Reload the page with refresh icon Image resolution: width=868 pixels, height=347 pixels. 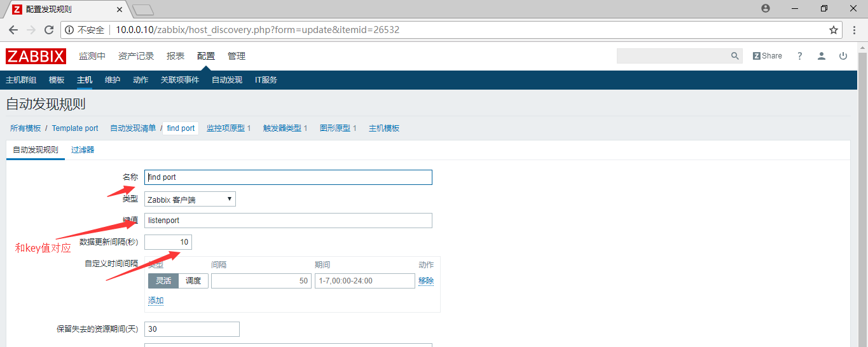[x=49, y=30]
